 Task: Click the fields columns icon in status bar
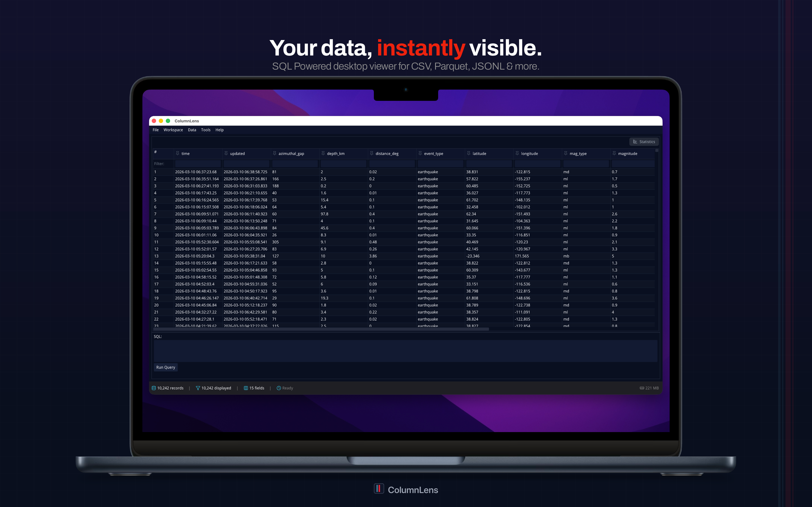pos(246,388)
